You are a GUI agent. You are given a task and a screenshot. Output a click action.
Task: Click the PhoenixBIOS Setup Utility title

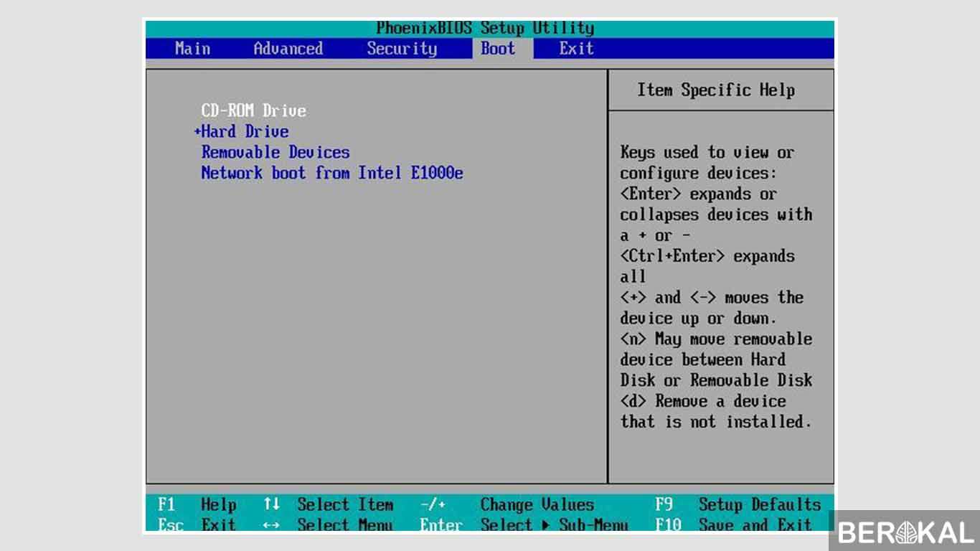(x=485, y=29)
